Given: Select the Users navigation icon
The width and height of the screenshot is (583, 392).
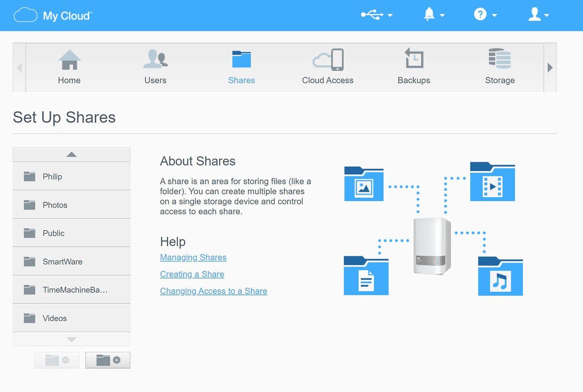Looking at the screenshot, I should pyautogui.click(x=155, y=59).
